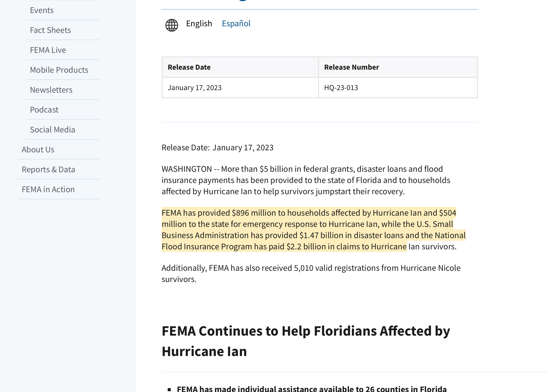Open FEMA in Action page

pos(48,189)
